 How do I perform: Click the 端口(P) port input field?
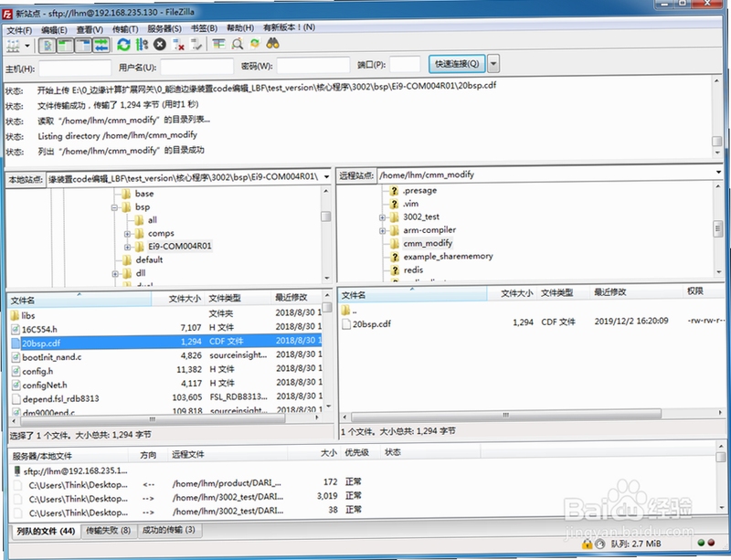(x=405, y=64)
